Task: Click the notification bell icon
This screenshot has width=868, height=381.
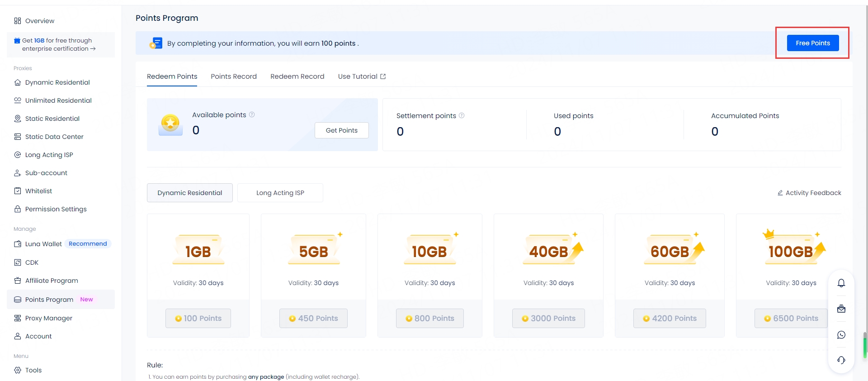Action: (841, 283)
